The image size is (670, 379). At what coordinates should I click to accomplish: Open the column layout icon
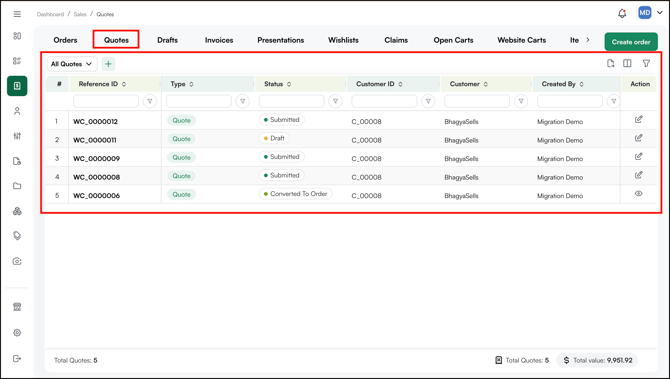pyautogui.click(x=627, y=63)
